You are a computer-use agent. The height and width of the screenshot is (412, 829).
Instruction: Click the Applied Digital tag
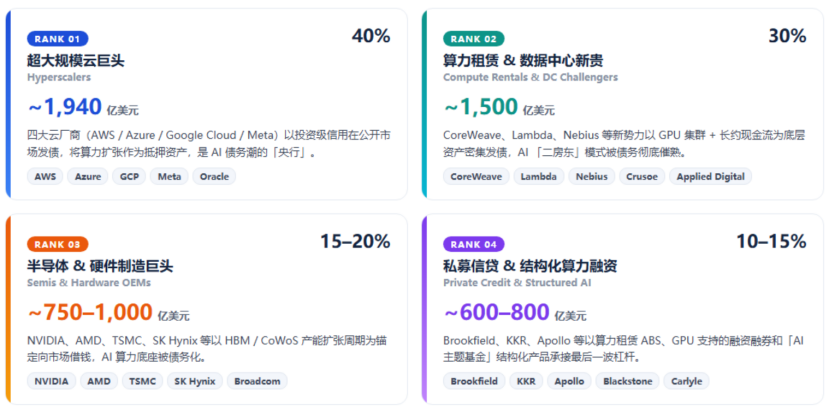tap(711, 177)
